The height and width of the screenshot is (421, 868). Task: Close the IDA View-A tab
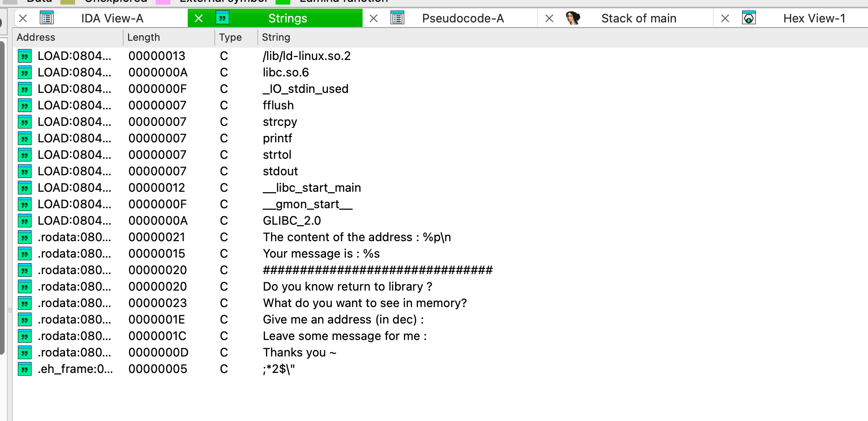23,18
